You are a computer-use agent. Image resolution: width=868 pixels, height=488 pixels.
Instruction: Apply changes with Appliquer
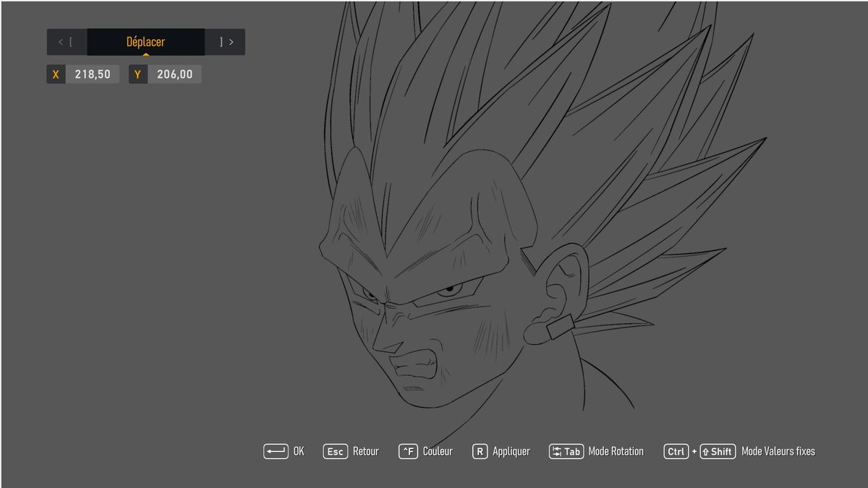[511, 452]
